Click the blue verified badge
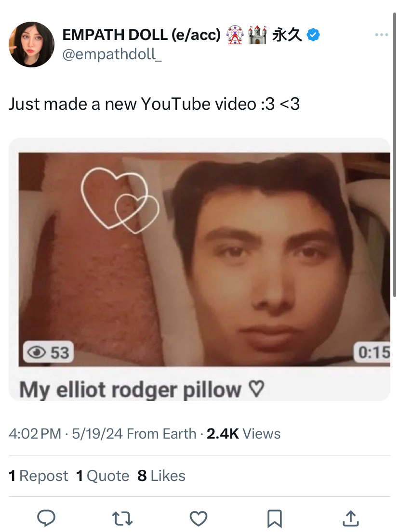399x532 pixels. pyautogui.click(x=313, y=35)
